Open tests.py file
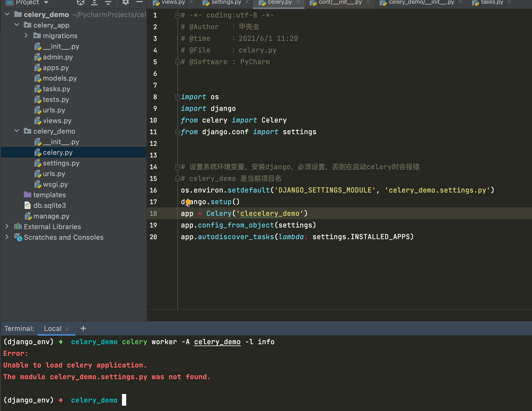The image size is (532, 411). tap(56, 99)
